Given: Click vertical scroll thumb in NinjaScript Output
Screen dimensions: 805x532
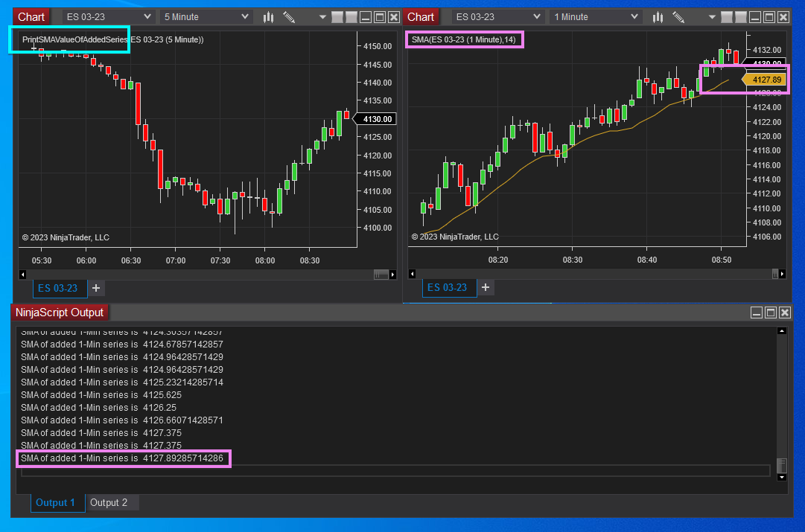Looking at the screenshot, I should tap(782, 465).
